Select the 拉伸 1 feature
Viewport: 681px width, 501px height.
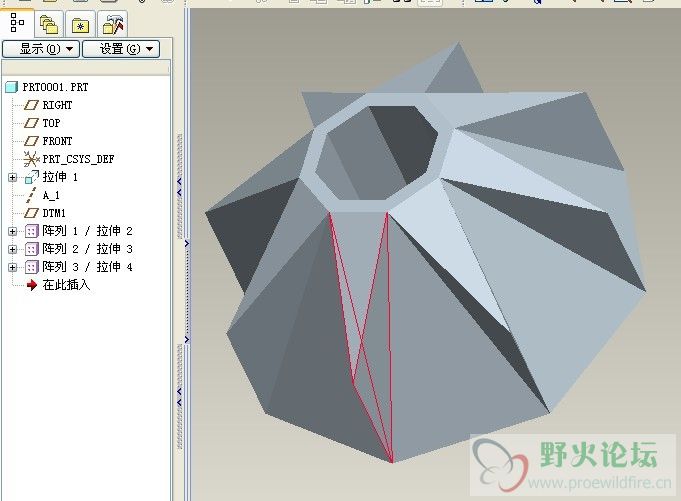click(60, 177)
